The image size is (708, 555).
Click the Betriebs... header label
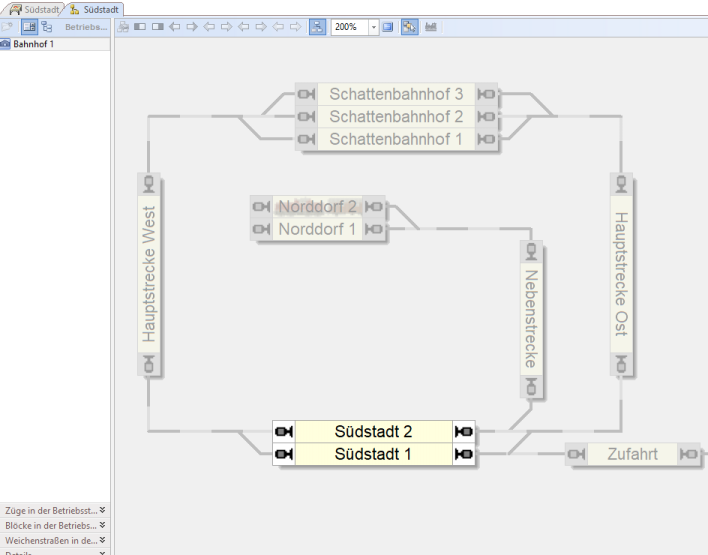click(x=86, y=27)
